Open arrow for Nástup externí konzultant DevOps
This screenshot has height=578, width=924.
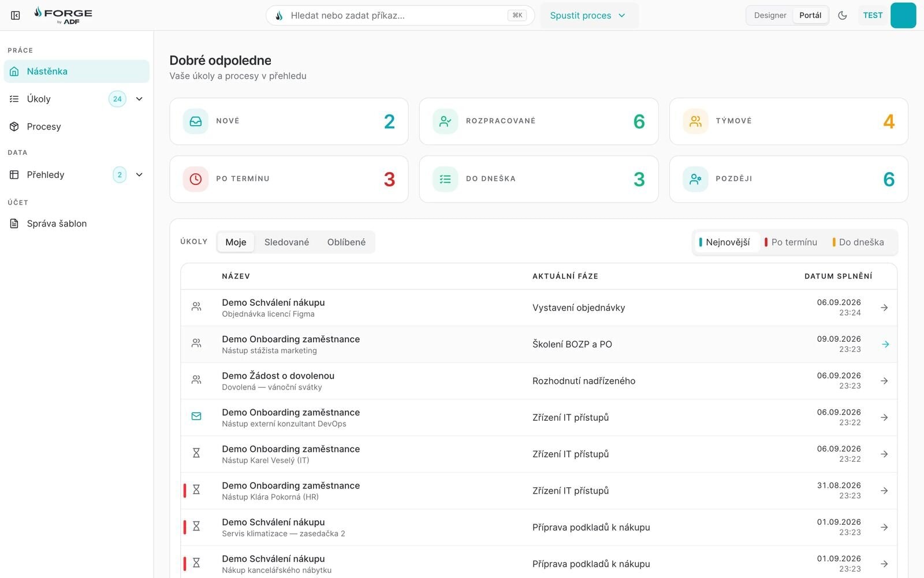tap(884, 417)
